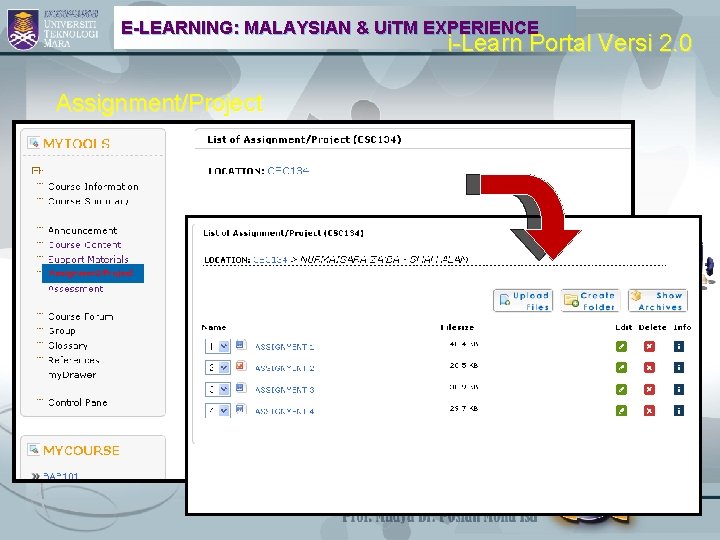
Task: Open the ASSIGNMENT 1 file link
Action: pyautogui.click(x=284, y=347)
